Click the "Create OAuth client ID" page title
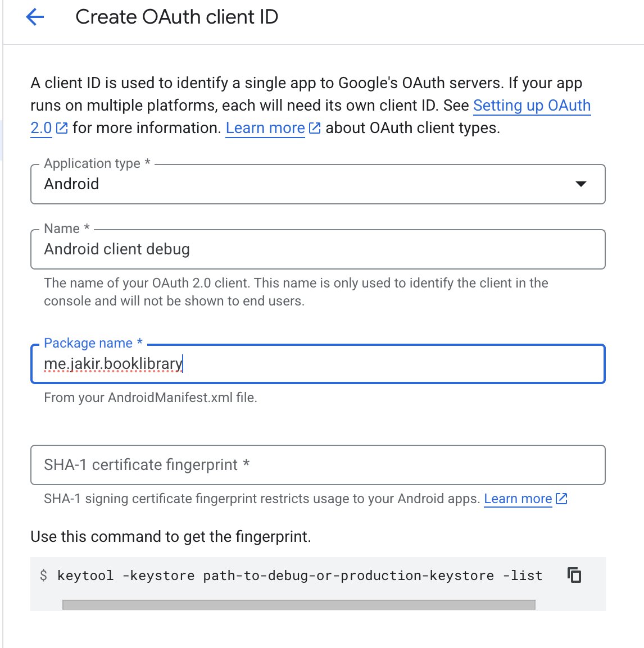Screen dimensions: 644x648 click(176, 17)
